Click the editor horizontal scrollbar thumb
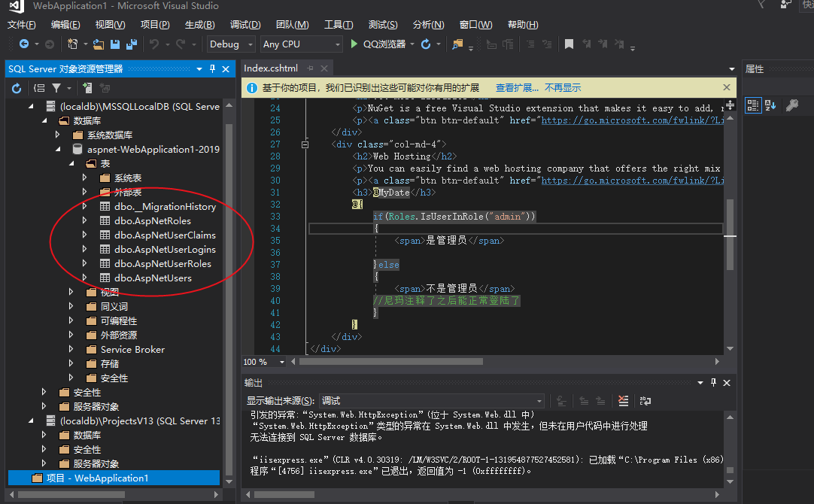This screenshot has height=504, width=814. tap(391, 362)
